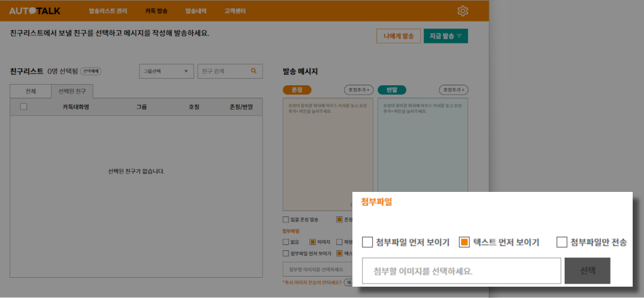Select the orange 존칭 pill label
The width and height of the screenshot is (644, 298).
(x=297, y=90)
